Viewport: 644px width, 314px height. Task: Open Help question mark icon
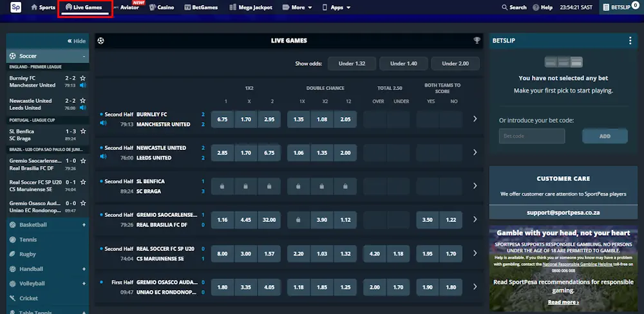pos(536,7)
